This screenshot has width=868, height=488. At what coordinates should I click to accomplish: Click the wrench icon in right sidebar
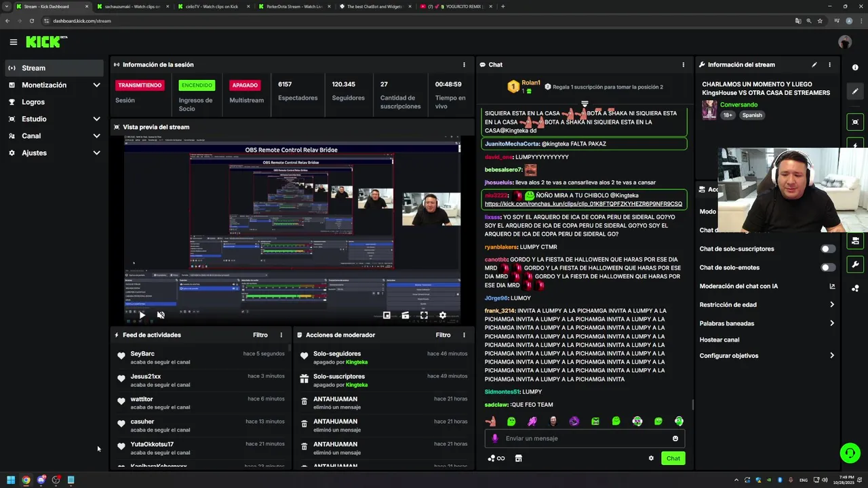tap(855, 264)
